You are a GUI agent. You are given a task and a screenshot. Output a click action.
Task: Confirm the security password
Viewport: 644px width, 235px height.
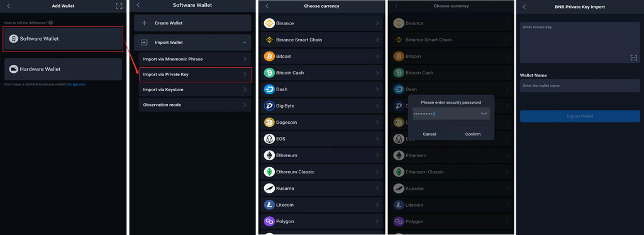coord(473,134)
